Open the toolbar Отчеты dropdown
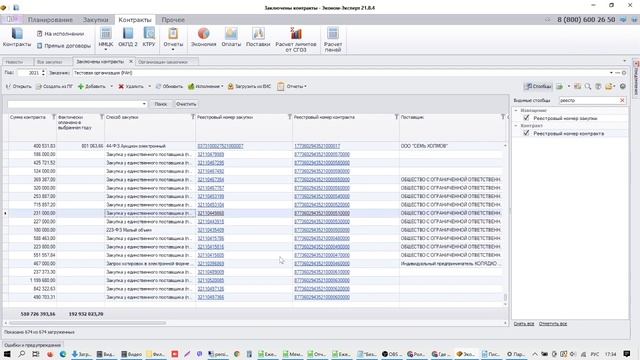The image size is (640, 360). pyautogui.click(x=292, y=87)
